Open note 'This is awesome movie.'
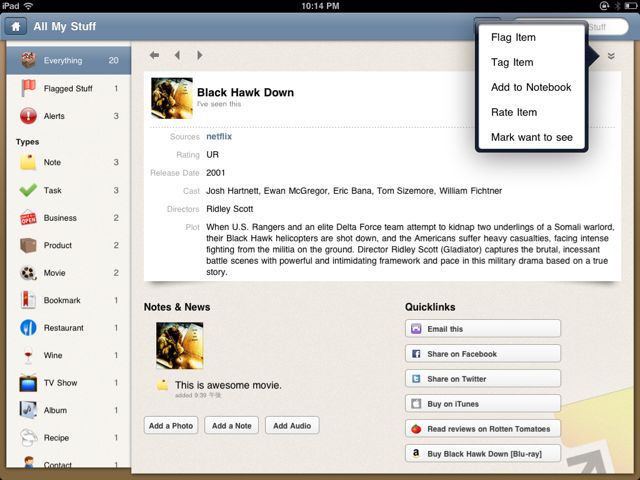 click(x=228, y=385)
